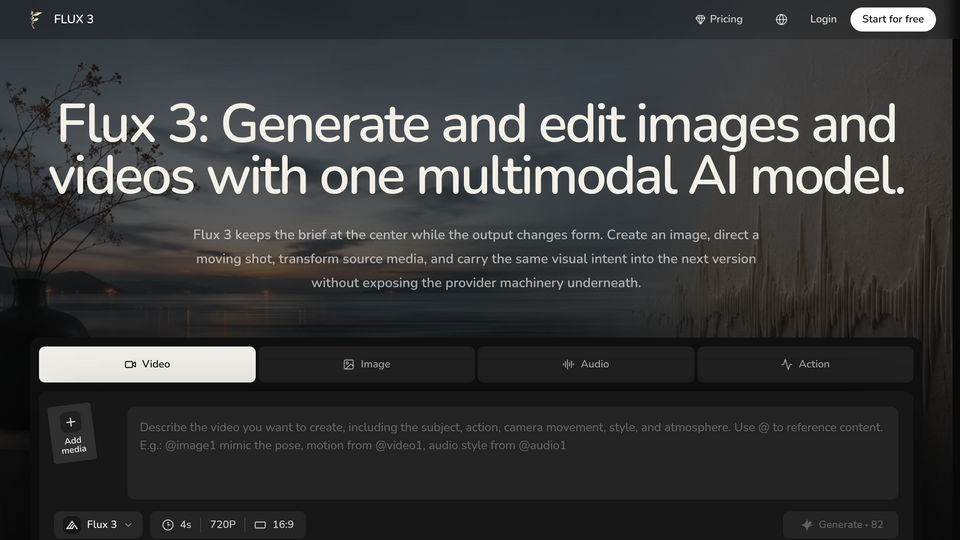The image size is (960, 540).
Task: Expand the Flux 3 model dropdown
Action: (98, 525)
